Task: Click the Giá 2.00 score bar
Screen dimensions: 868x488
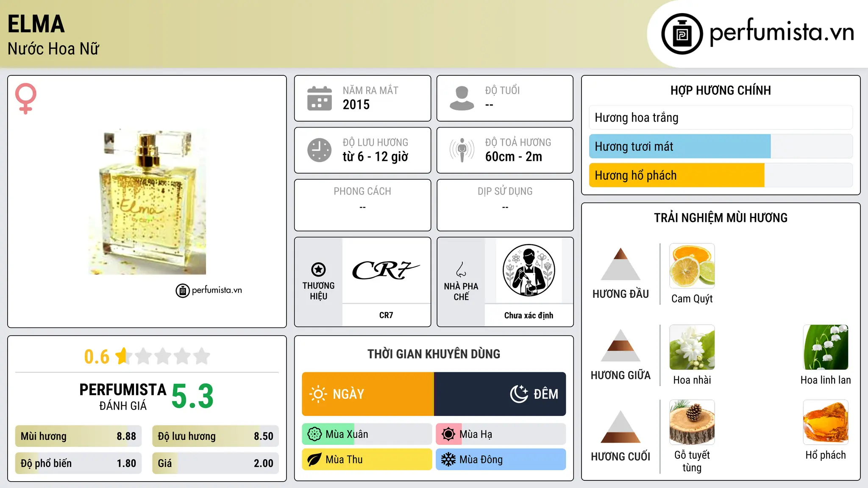Action: click(x=215, y=463)
